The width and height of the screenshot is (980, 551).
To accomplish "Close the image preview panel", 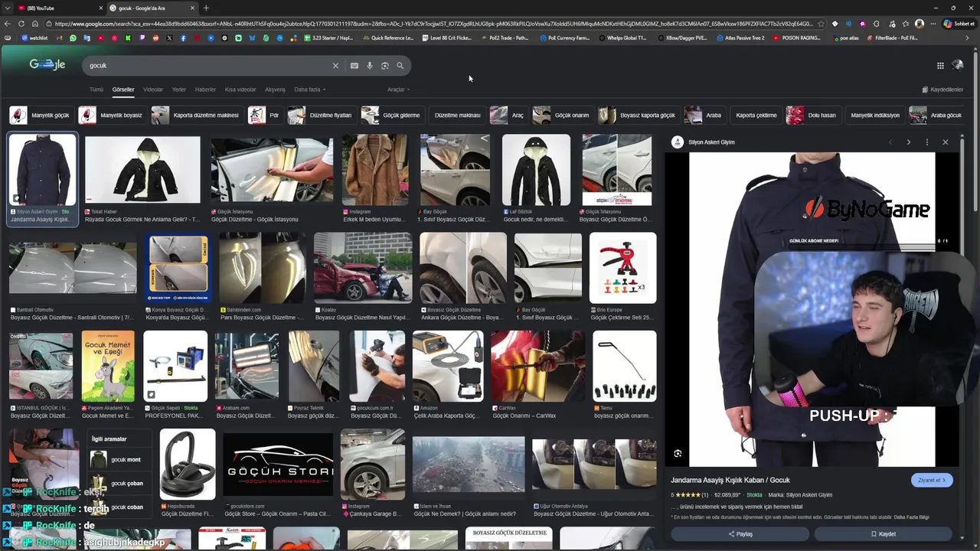I will coord(945,142).
